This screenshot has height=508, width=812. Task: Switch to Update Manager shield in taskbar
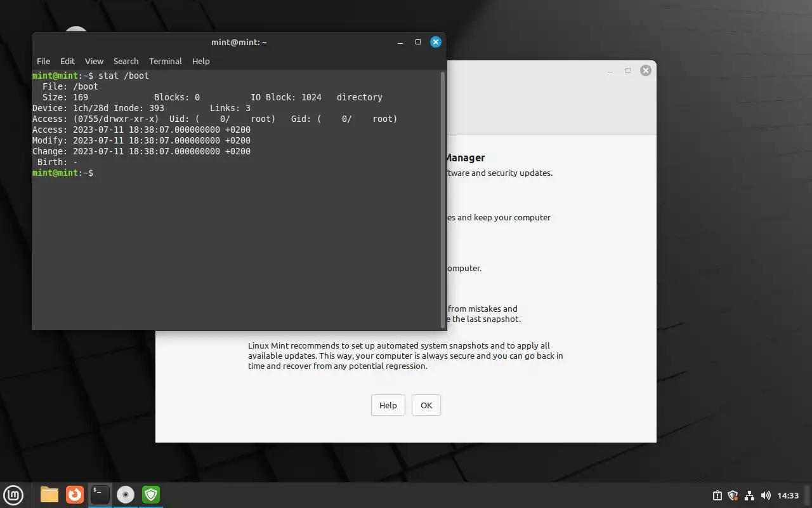[x=151, y=495]
